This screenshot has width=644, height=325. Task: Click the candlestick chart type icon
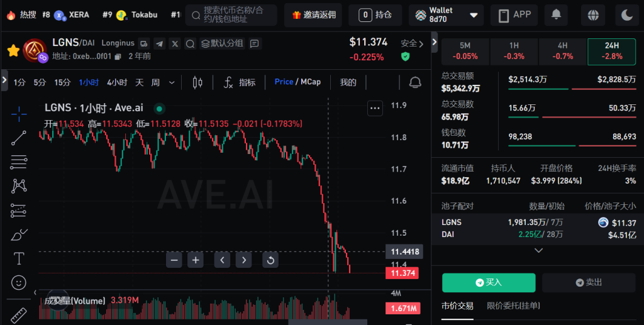197,82
